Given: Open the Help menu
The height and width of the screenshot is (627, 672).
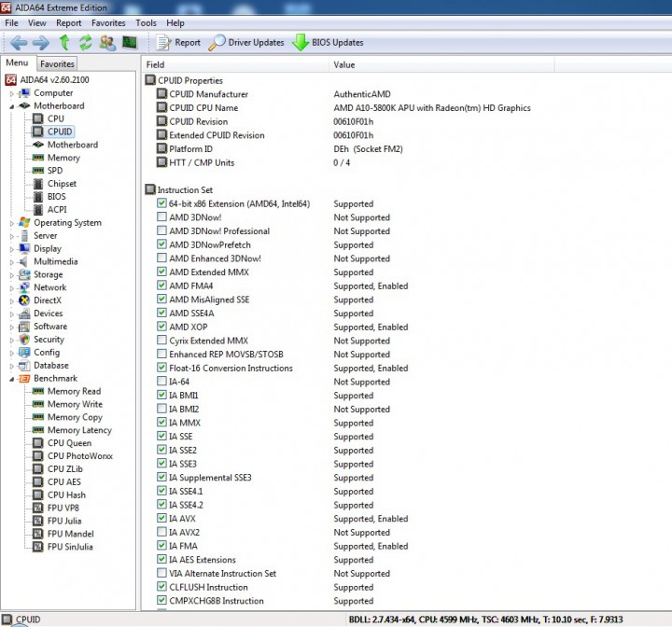Looking at the screenshot, I should click(x=175, y=23).
